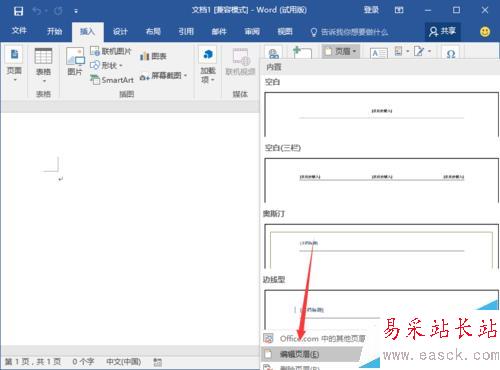The height and width of the screenshot is (370, 500).
Task: Click the links icon in the ribbon
Action: click(x=274, y=53)
